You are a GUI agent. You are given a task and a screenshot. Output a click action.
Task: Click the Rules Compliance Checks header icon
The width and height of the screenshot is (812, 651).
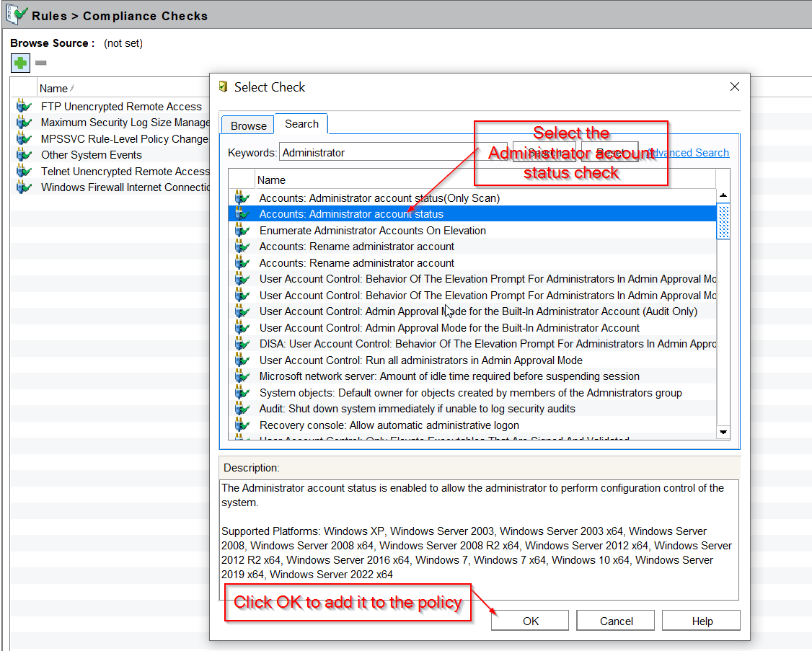click(17, 14)
